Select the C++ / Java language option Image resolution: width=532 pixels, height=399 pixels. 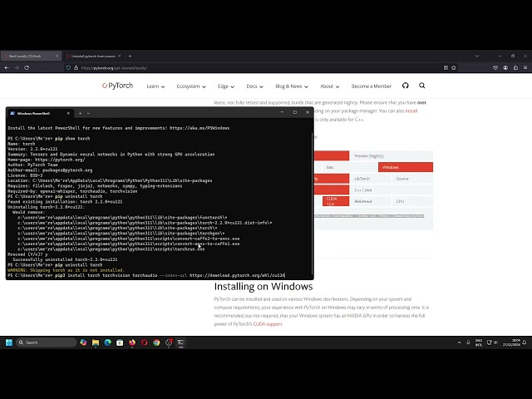coord(392,190)
